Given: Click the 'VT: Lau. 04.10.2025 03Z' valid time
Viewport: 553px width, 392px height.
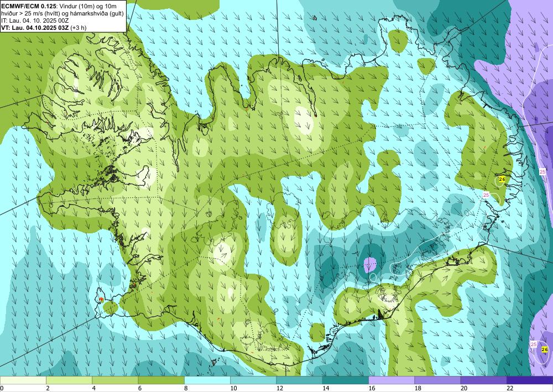Looking at the screenshot, I should (x=35, y=28).
